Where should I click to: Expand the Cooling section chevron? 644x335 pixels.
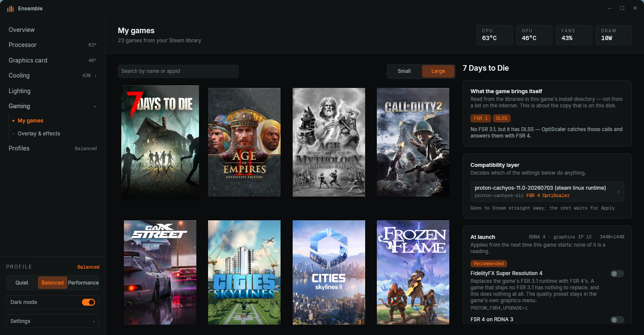(x=95, y=76)
